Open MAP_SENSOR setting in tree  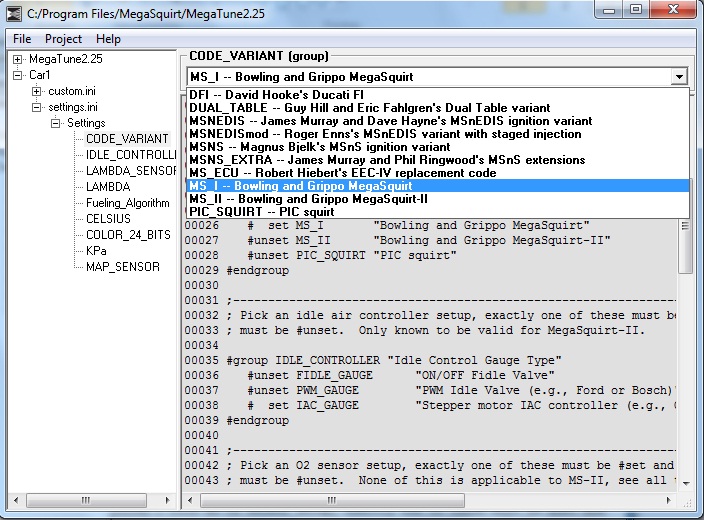click(x=122, y=267)
